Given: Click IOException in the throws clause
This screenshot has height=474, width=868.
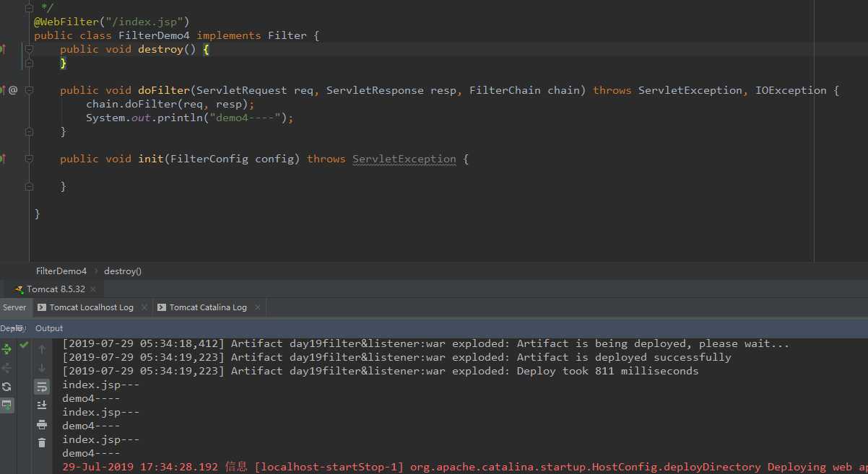Looking at the screenshot, I should (791, 90).
